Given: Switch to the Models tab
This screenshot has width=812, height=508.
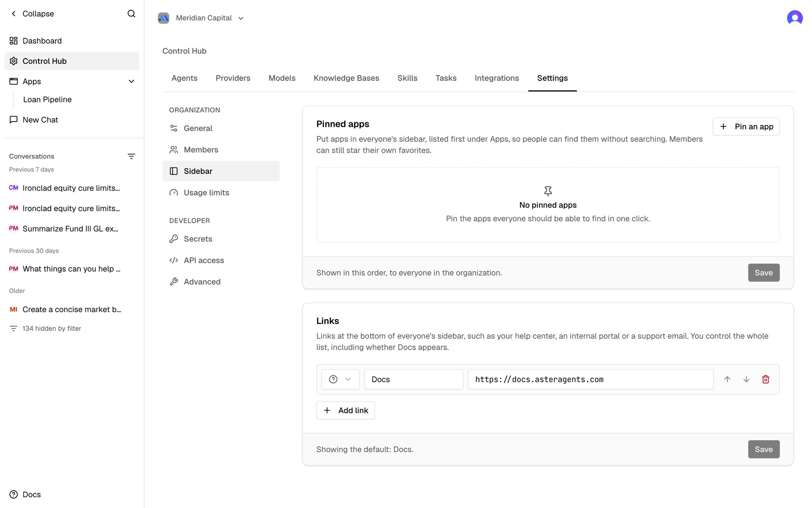Looking at the screenshot, I should pos(282,78).
